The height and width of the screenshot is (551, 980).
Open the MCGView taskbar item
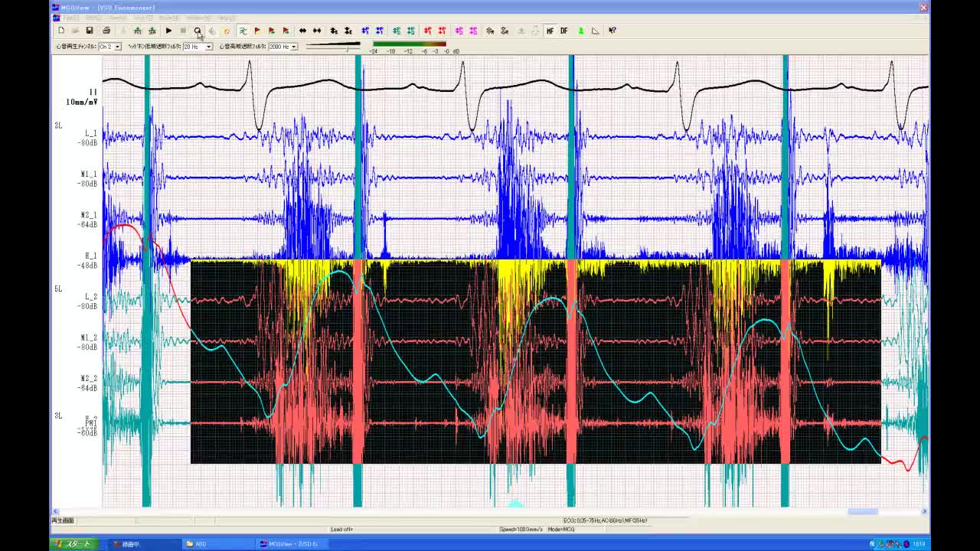tap(291, 544)
